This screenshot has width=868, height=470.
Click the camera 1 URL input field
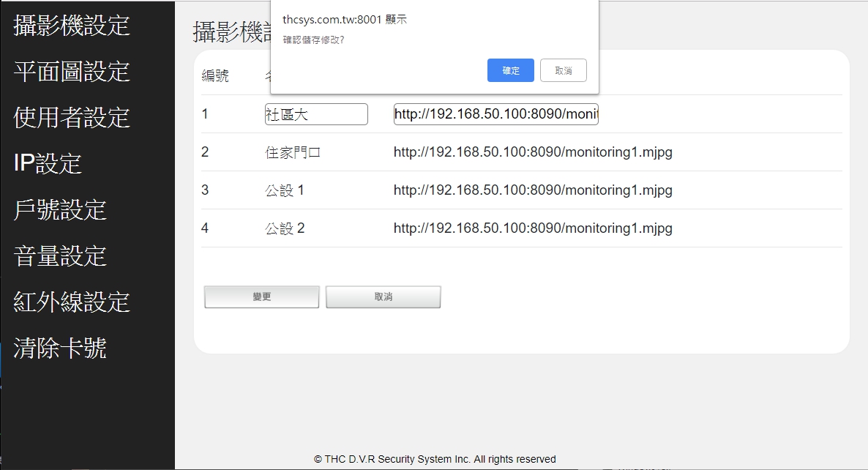coord(495,114)
